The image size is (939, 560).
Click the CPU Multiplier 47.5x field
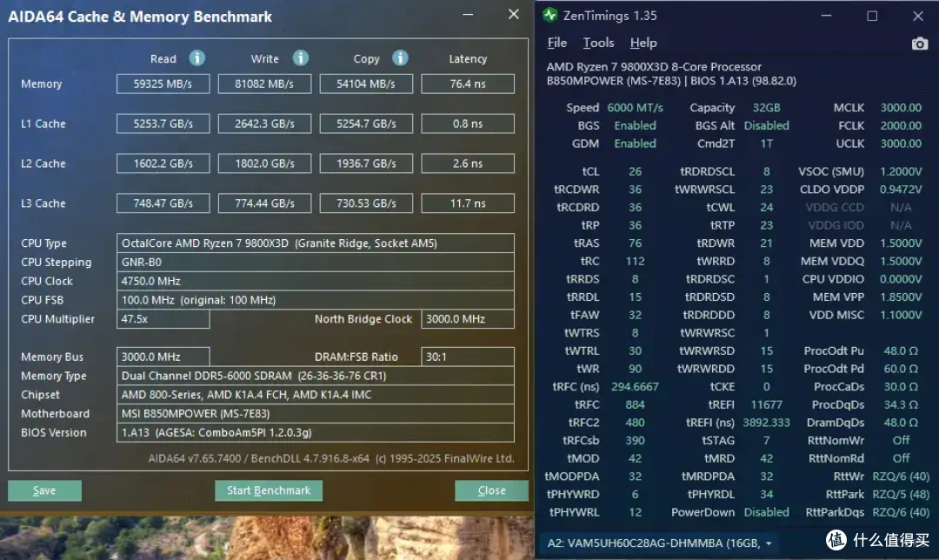(163, 319)
